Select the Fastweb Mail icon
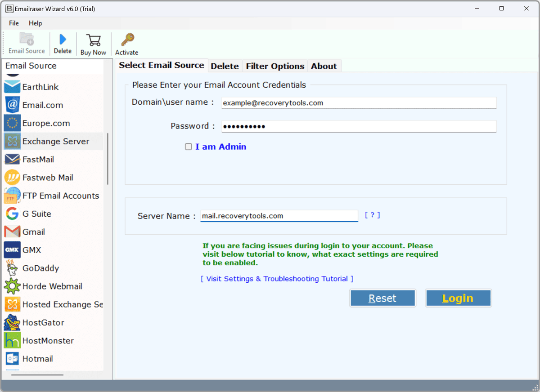Viewport: 540px width, 392px height. click(x=12, y=178)
